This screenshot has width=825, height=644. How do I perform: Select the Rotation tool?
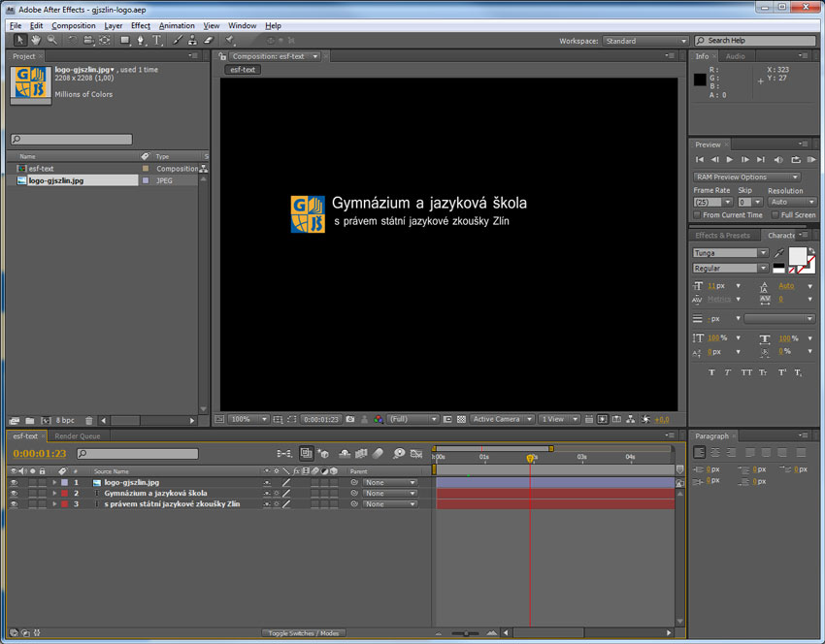[72, 40]
